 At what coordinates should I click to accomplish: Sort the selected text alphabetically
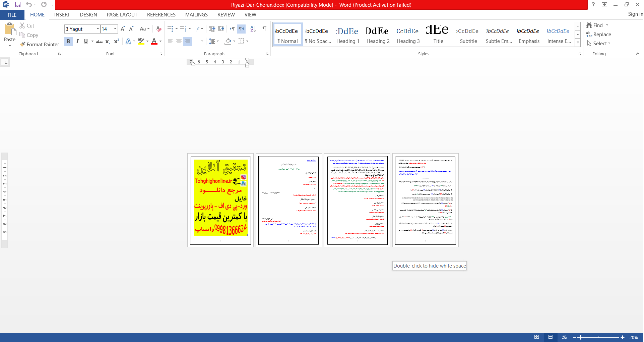click(x=253, y=29)
